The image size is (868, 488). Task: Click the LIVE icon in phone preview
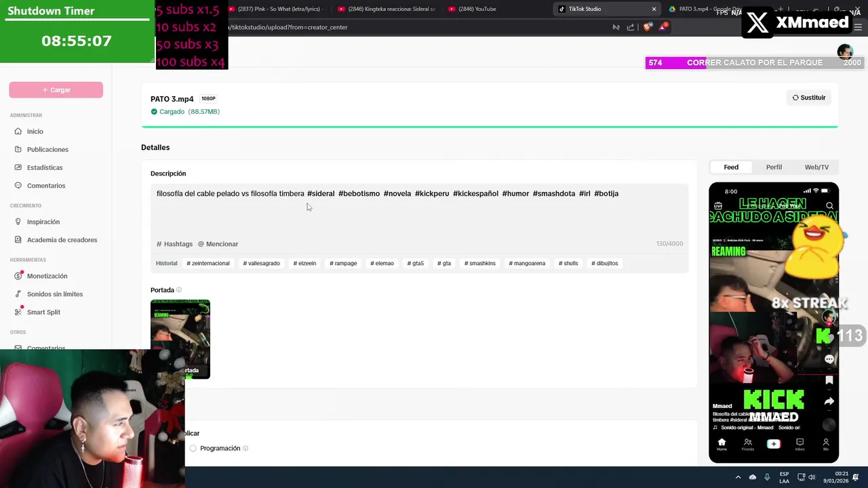[718, 205]
